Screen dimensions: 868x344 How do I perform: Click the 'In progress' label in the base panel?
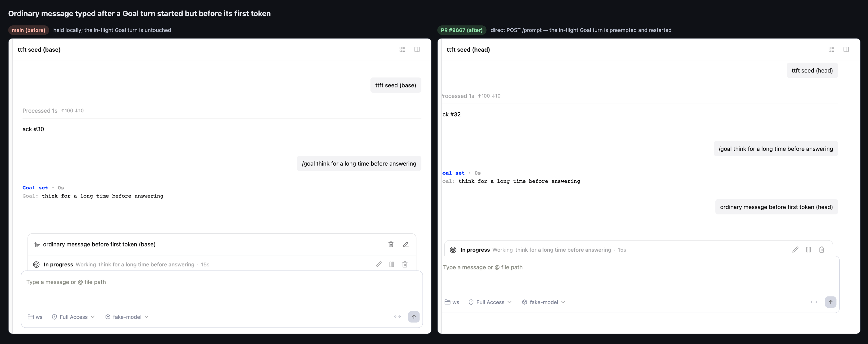[58, 264]
